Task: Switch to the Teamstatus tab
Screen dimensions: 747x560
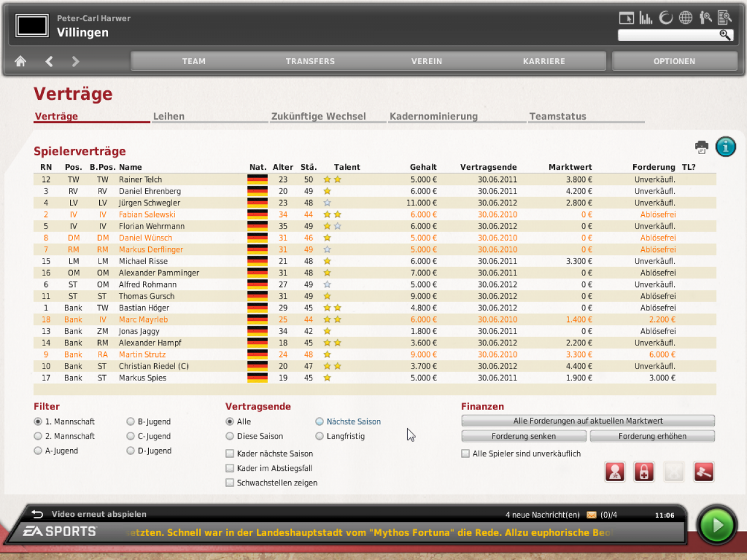Action: tap(558, 116)
